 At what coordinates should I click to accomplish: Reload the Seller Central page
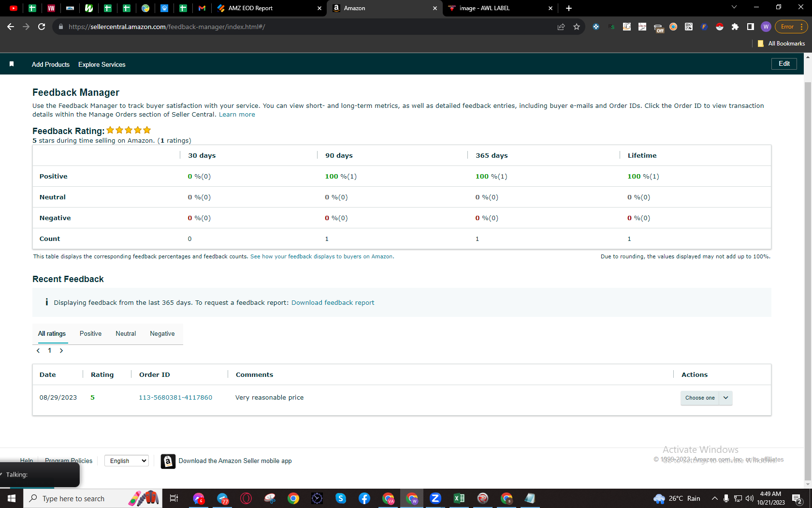42,27
